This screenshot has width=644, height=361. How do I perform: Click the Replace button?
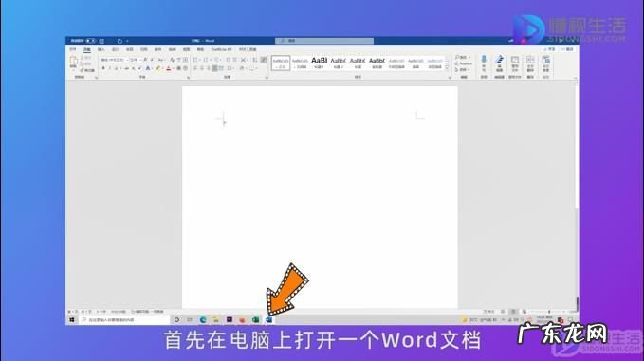pos(464,63)
